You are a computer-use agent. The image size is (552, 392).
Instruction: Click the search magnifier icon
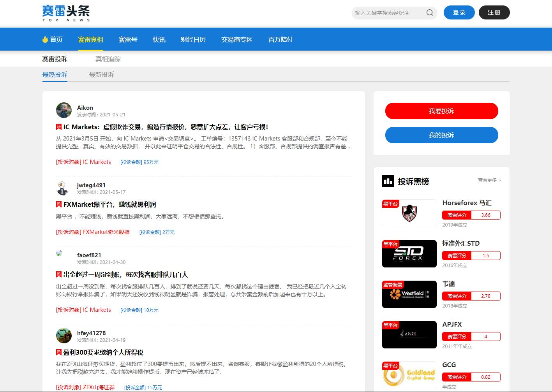(x=429, y=12)
